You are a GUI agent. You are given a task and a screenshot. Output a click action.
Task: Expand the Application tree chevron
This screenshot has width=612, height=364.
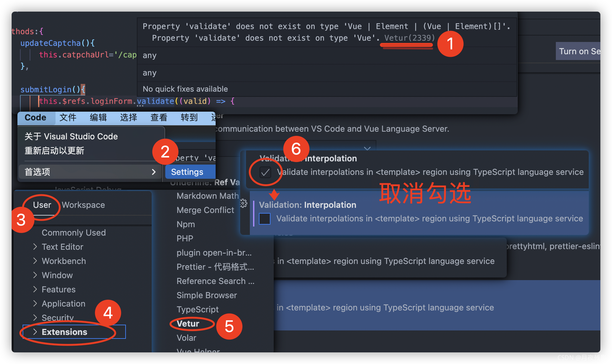(35, 304)
